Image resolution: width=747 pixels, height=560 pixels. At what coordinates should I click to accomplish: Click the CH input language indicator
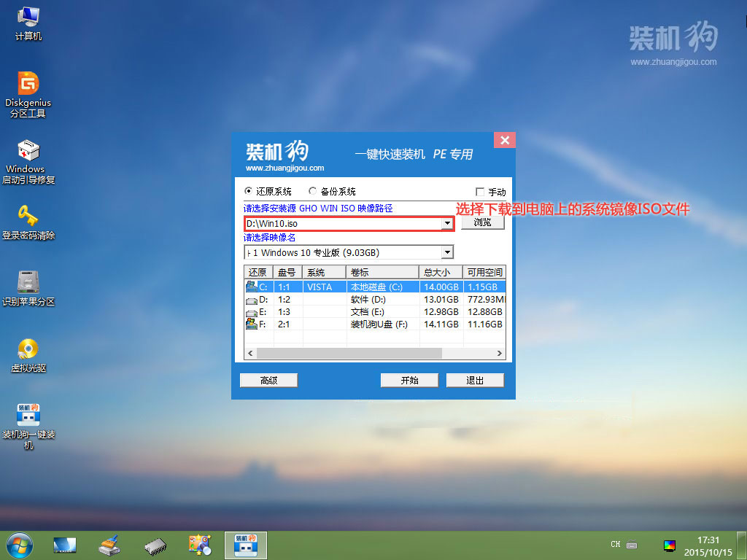(x=615, y=545)
